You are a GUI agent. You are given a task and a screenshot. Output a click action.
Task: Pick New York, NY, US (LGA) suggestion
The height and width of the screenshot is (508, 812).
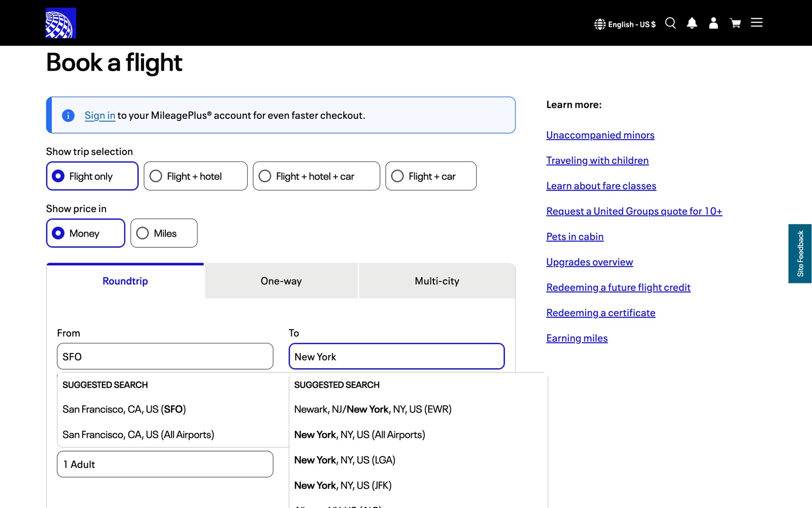coord(418,460)
